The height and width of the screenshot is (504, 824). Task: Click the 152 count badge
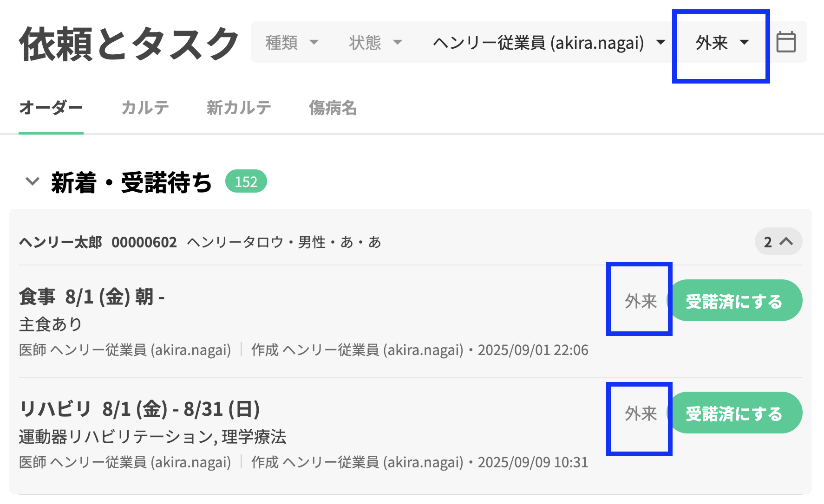tap(246, 181)
